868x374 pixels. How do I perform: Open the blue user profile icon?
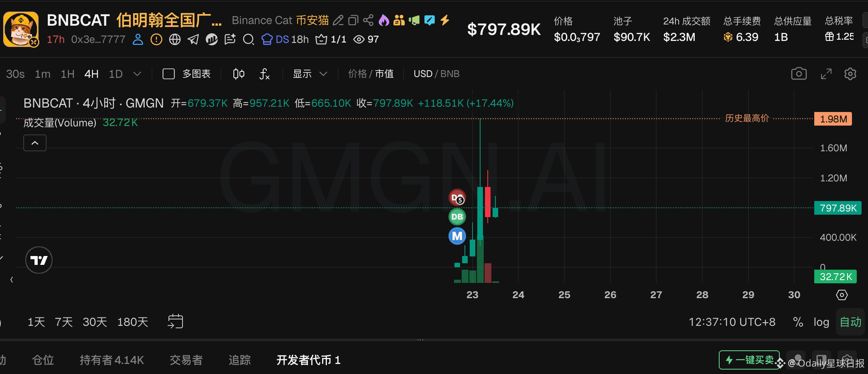[138, 39]
